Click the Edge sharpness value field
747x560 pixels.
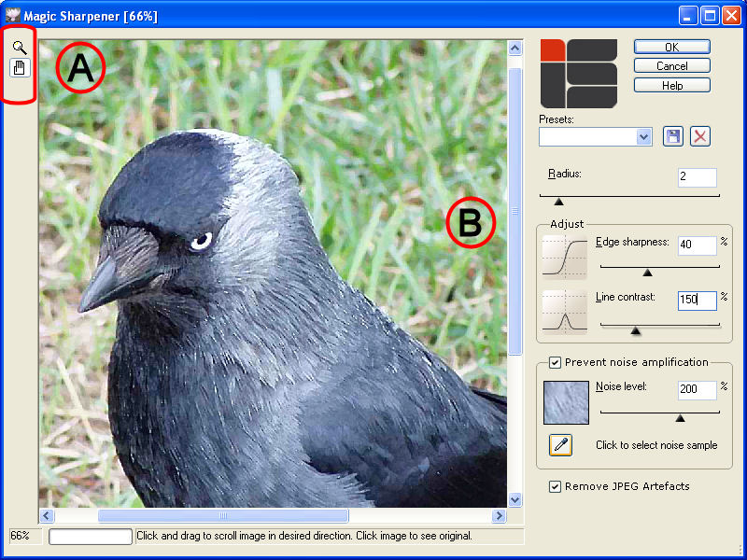click(x=697, y=245)
